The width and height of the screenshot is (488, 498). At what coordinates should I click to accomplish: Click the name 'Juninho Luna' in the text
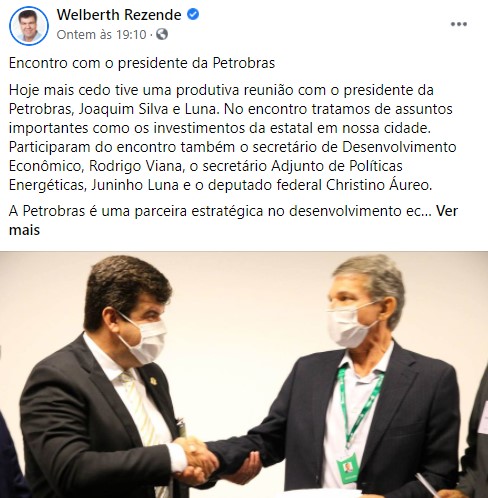tap(135, 185)
